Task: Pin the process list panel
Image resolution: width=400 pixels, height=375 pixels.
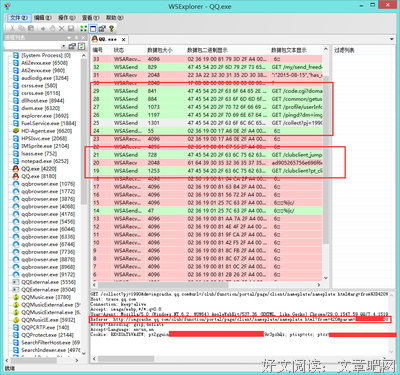Action: tap(76, 38)
